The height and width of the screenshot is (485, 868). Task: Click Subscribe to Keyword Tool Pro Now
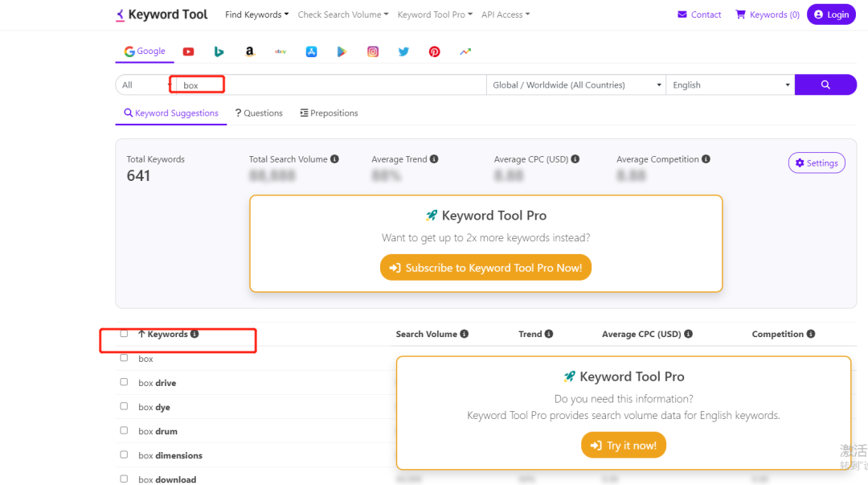[x=485, y=268]
